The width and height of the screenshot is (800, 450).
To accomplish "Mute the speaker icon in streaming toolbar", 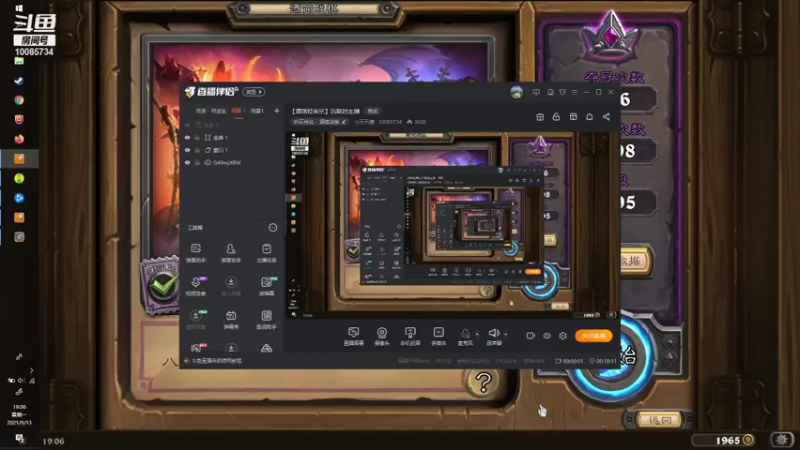I will (494, 334).
